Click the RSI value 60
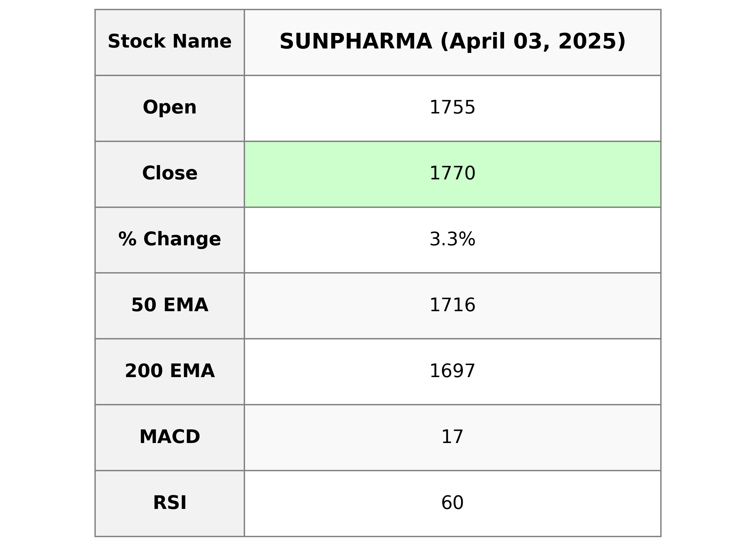The image size is (756, 546). 452,503
